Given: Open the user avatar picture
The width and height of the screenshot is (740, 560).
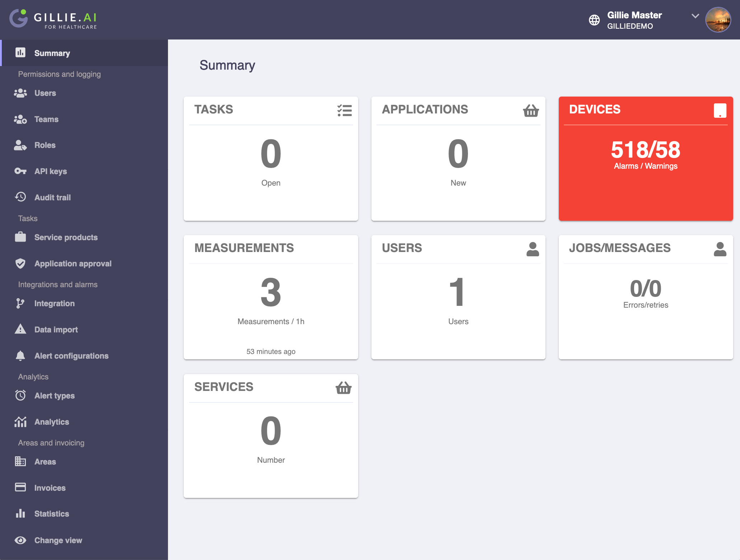Looking at the screenshot, I should pos(718,20).
